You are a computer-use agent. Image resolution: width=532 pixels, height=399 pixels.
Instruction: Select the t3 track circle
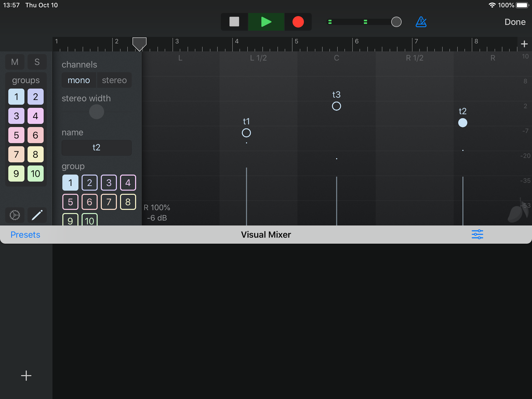pyautogui.click(x=336, y=106)
